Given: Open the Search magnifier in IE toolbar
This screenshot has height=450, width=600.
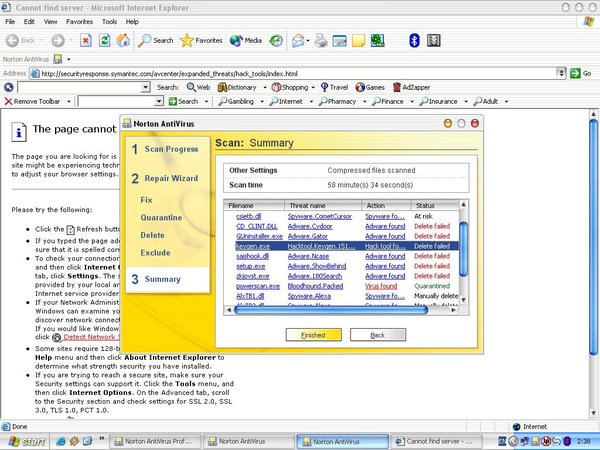Looking at the screenshot, I should (x=155, y=40).
